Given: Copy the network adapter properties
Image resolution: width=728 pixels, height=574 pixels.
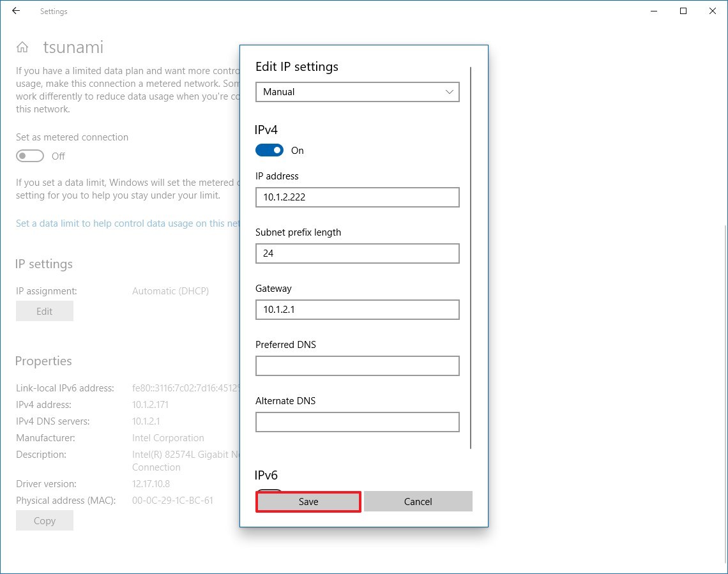Looking at the screenshot, I should (44, 520).
